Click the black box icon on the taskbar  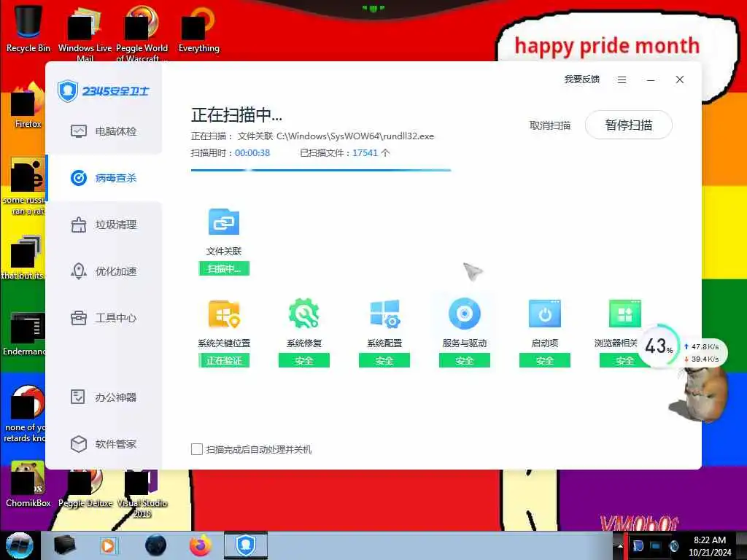tap(64, 545)
